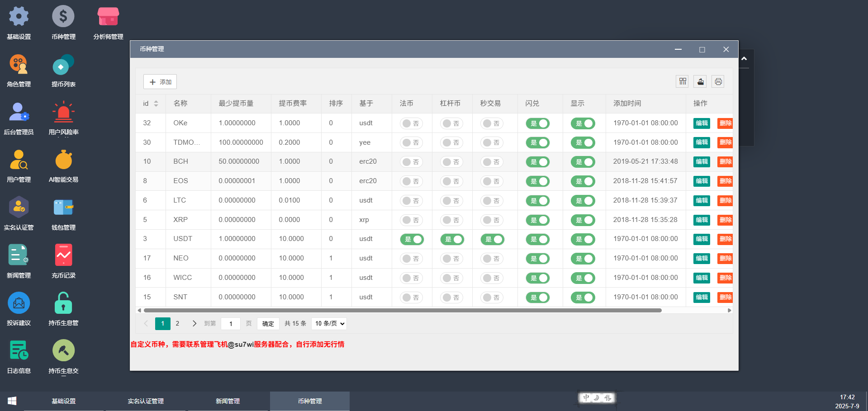Sort the table by id column arrows
The image size is (868, 411).
coord(156,104)
